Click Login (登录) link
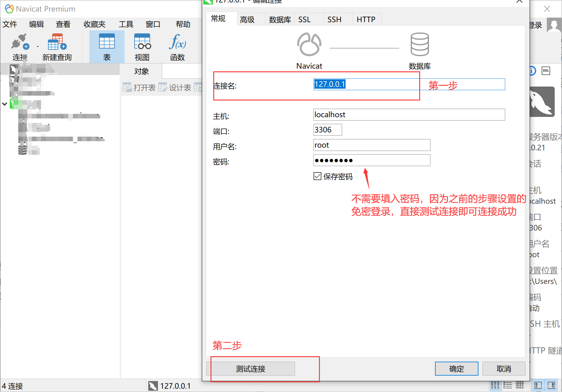The width and height of the screenshot is (562, 392). tap(536, 25)
